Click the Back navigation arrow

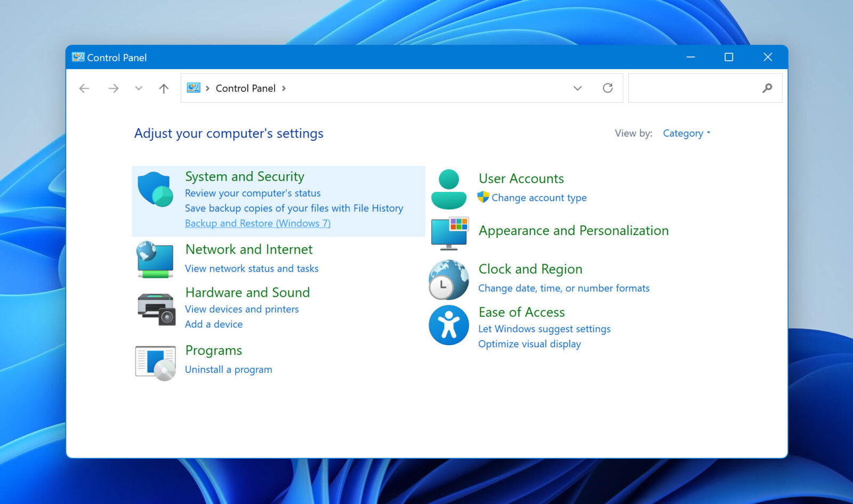(x=84, y=88)
